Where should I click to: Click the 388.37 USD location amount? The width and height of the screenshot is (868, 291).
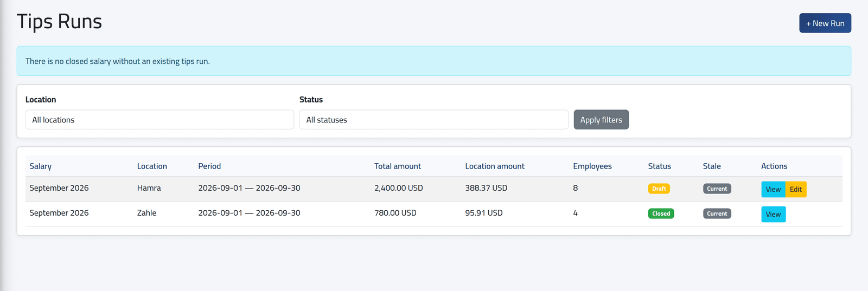486,188
